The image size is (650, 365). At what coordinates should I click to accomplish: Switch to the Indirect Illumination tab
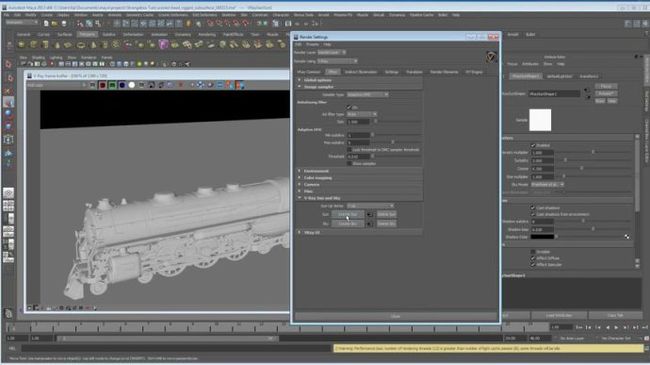[x=361, y=72]
